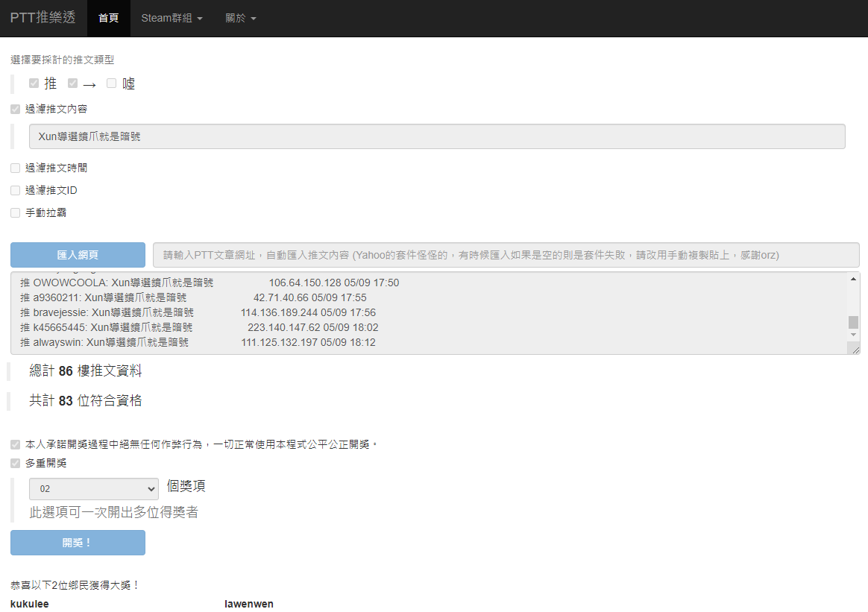The height and width of the screenshot is (612, 868).
Task: Click the 總計 86 樓推文資料 summary
Action: click(x=85, y=370)
